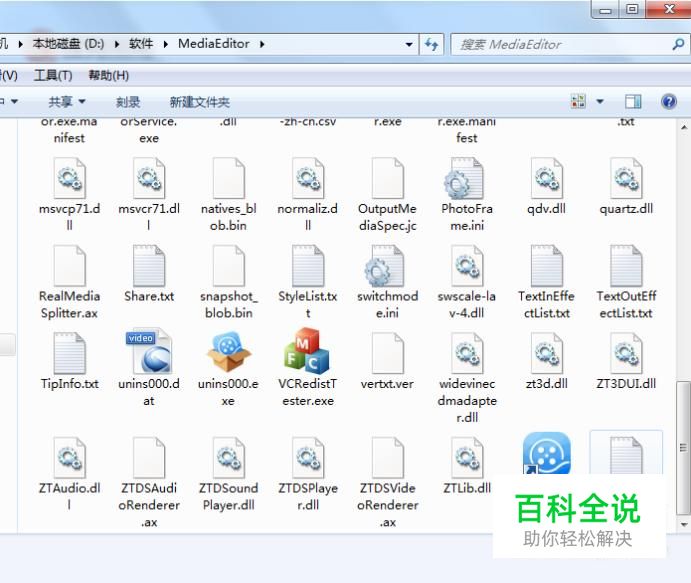The image size is (691, 583).
Task: Click the search magnifier icon
Action: click(678, 44)
